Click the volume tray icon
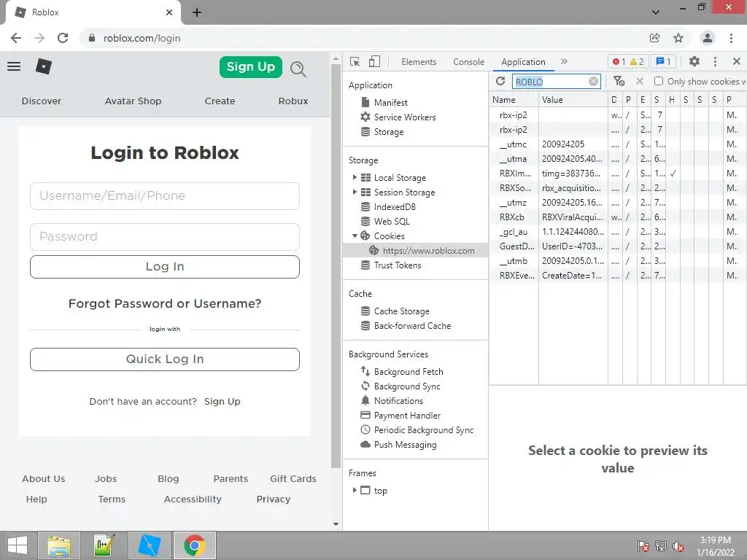Viewport: 747px width, 560px height. [x=678, y=546]
